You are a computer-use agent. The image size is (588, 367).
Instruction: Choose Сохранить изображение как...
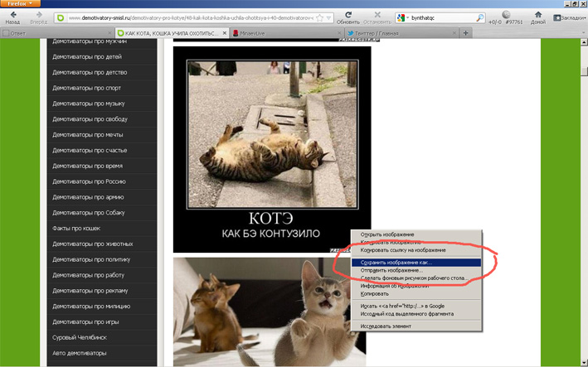[416, 263]
